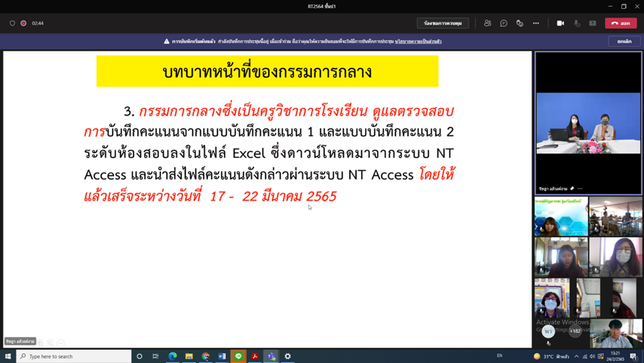Open the meeting chat icon

(504, 24)
